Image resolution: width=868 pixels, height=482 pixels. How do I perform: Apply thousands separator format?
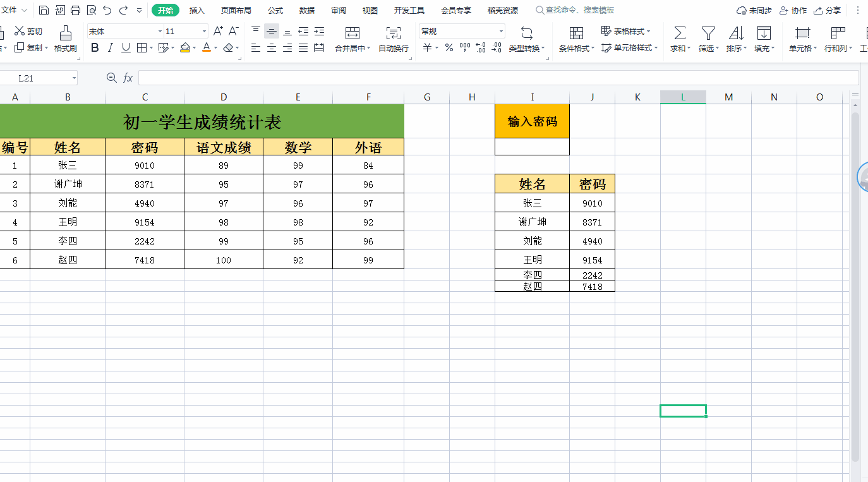pyautogui.click(x=465, y=47)
